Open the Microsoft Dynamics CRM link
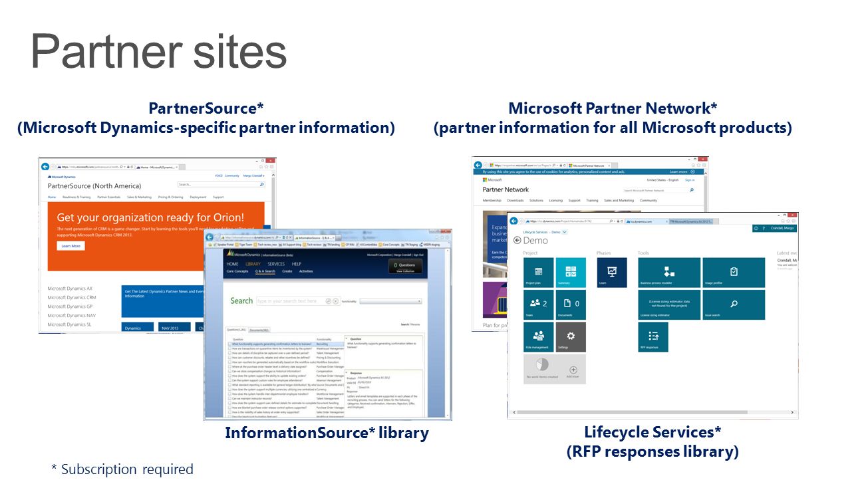 pos(72,297)
